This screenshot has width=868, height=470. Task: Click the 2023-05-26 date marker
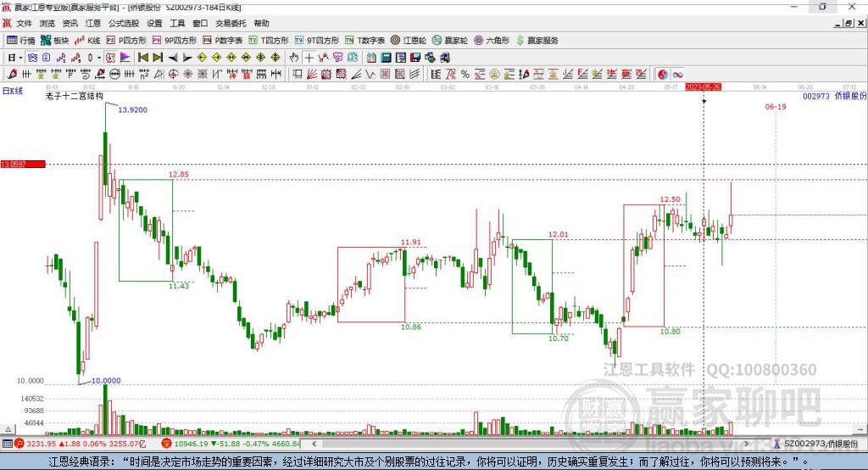tap(703, 87)
